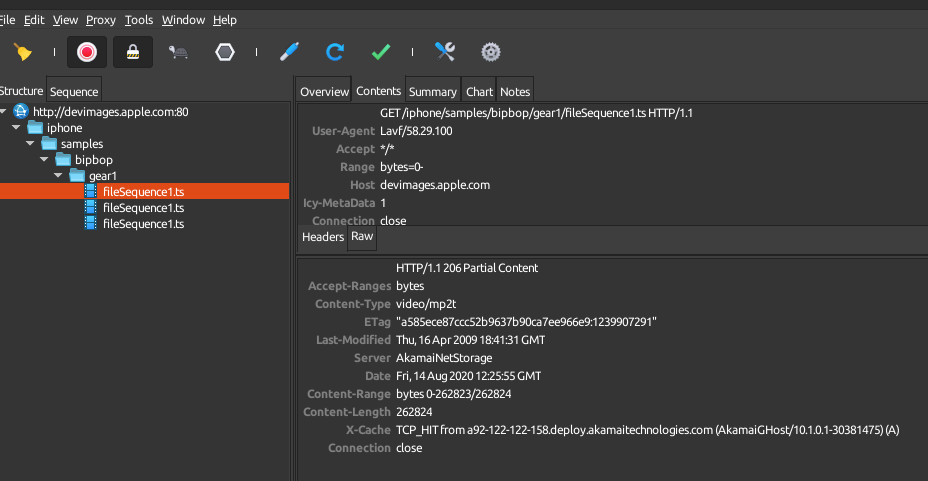
Task: Toggle throttling with the turtle icon
Action: 179,52
